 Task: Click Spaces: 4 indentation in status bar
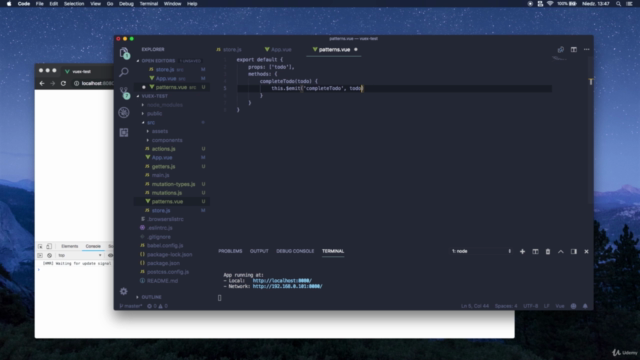506,306
